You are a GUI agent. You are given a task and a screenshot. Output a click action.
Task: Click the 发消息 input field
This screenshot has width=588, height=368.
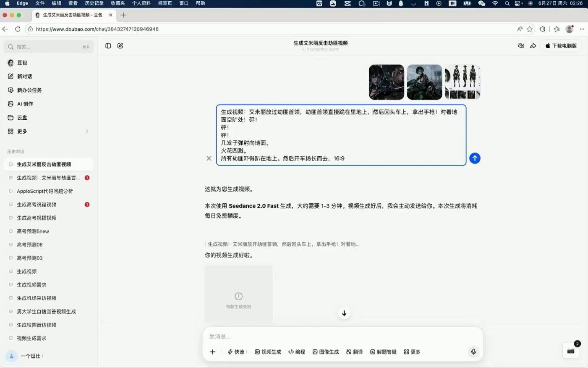point(342,336)
